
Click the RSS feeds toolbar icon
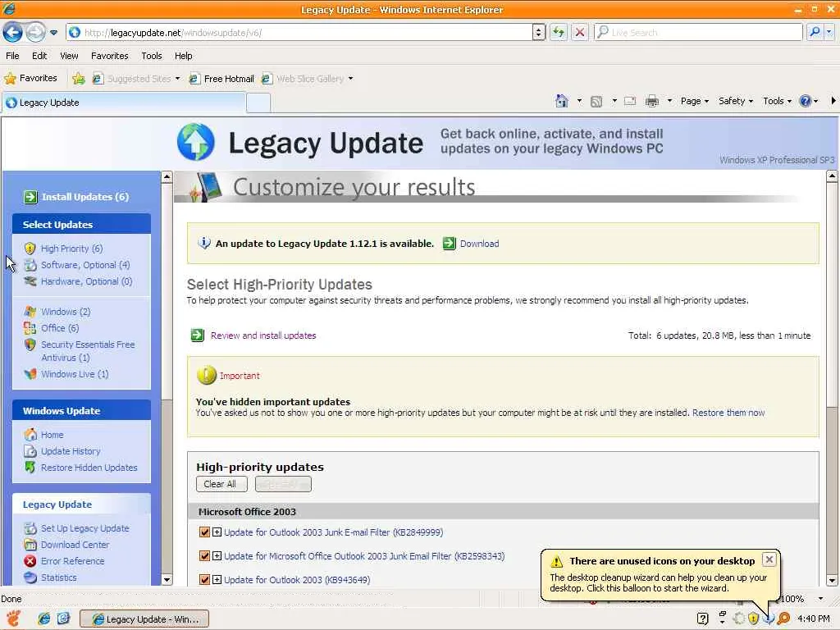596,101
